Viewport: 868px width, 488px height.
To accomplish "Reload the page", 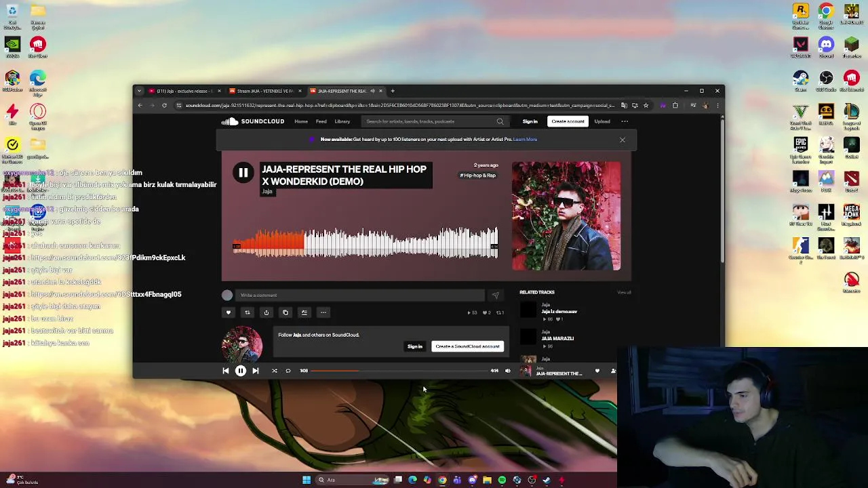I will point(164,105).
